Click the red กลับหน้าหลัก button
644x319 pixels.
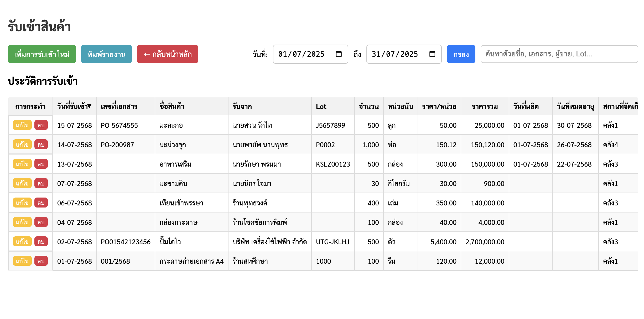pyautogui.click(x=167, y=54)
